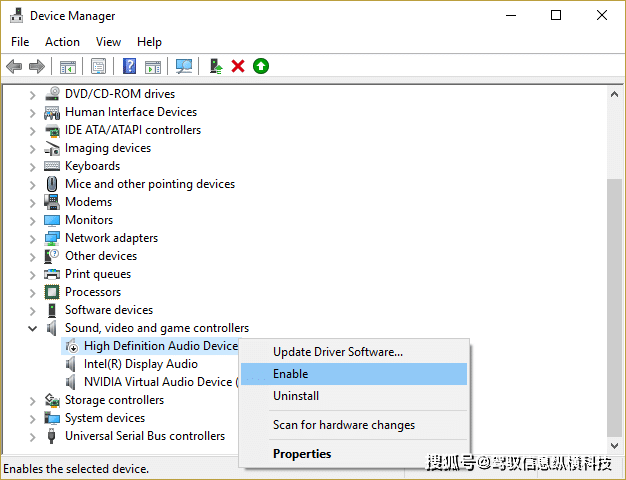Click the blue Help question-mark toolbar icon
This screenshot has height=480, width=626.
129,66
